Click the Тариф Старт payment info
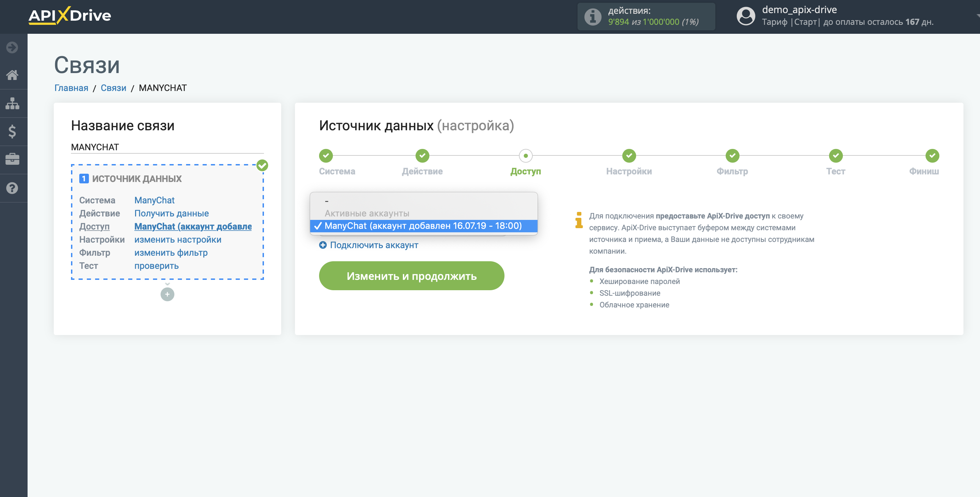Screen dimensions: 980x497 (x=848, y=22)
